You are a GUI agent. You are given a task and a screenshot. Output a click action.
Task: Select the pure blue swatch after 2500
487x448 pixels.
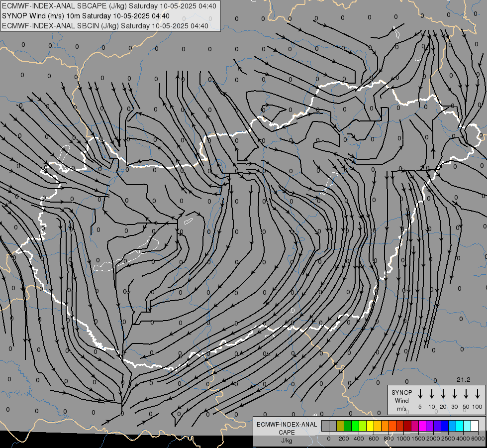444,426
